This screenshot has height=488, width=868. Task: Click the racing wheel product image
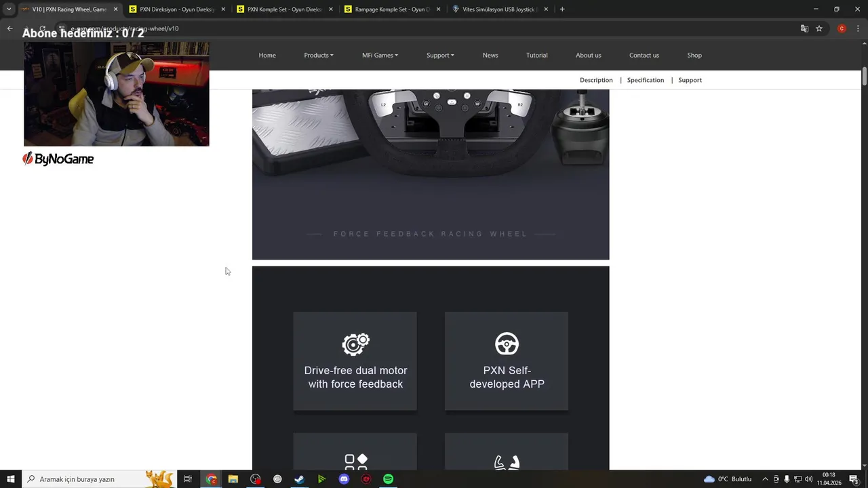[x=431, y=174]
